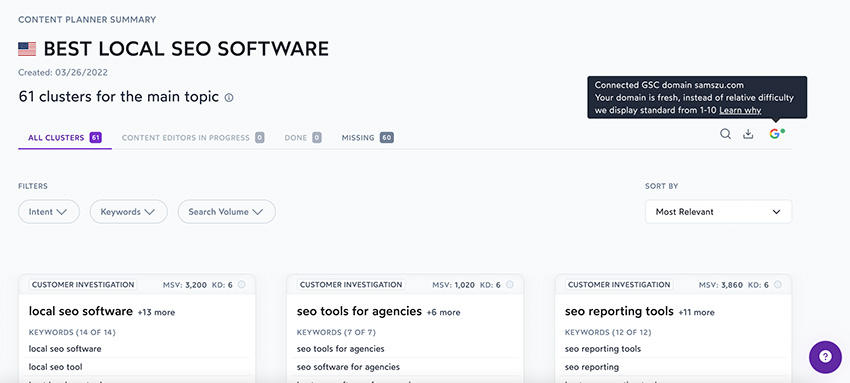Open the purple help question-mark button
The height and width of the screenshot is (383, 850).
tap(825, 356)
